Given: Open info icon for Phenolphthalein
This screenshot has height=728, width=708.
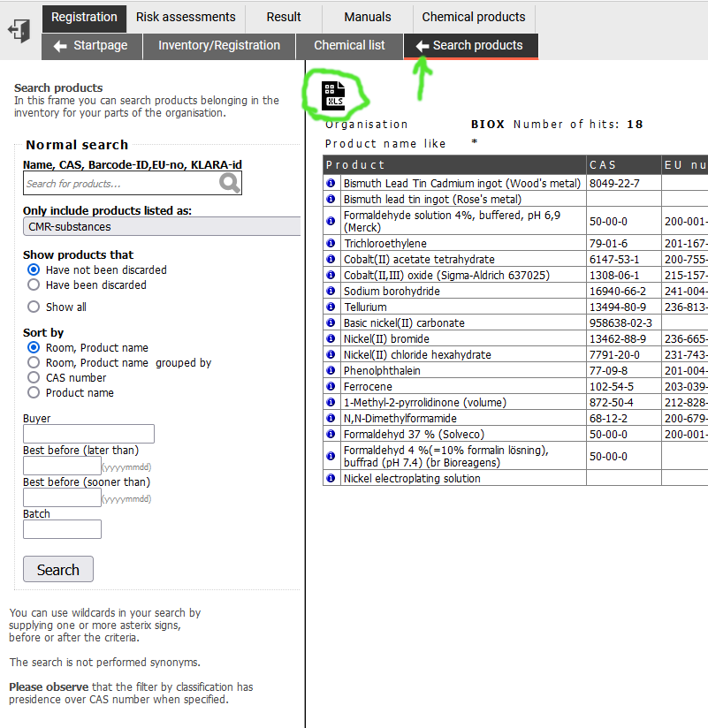Looking at the screenshot, I should tap(331, 370).
